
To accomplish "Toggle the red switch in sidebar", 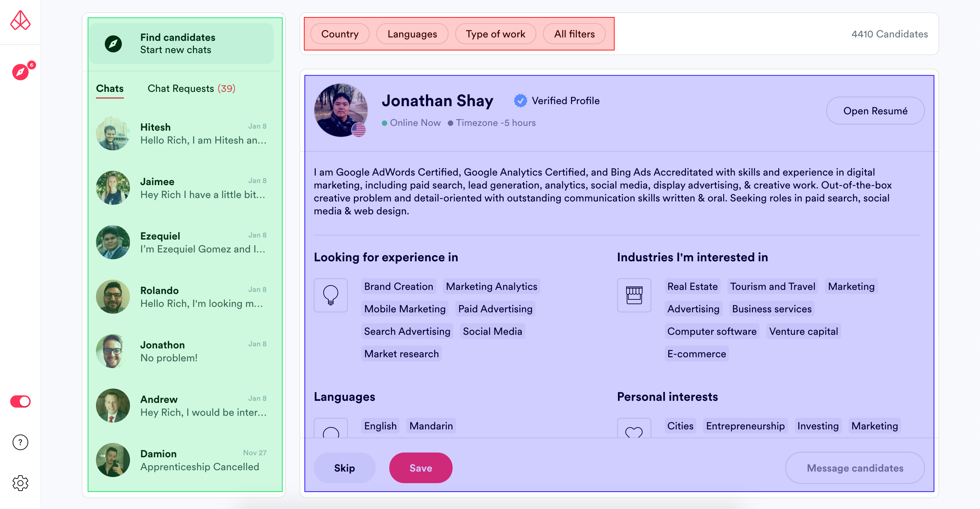I will tap(20, 401).
